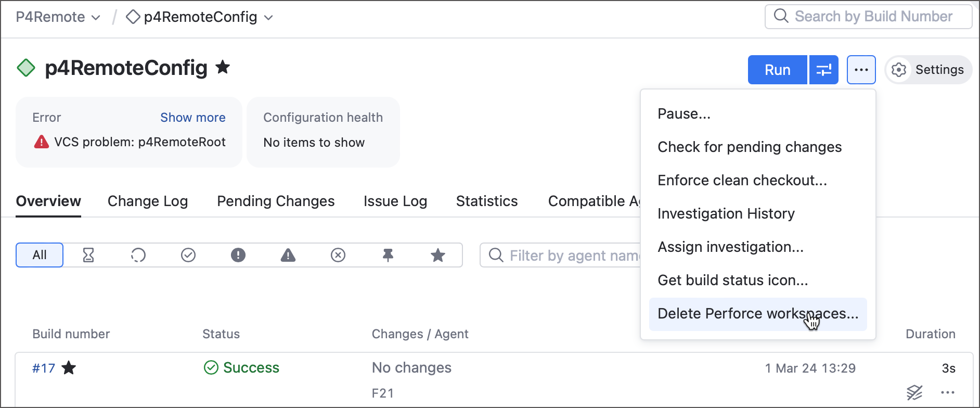
Task: Toggle favorite star for p4RemoteConfig
Action: (223, 67)
